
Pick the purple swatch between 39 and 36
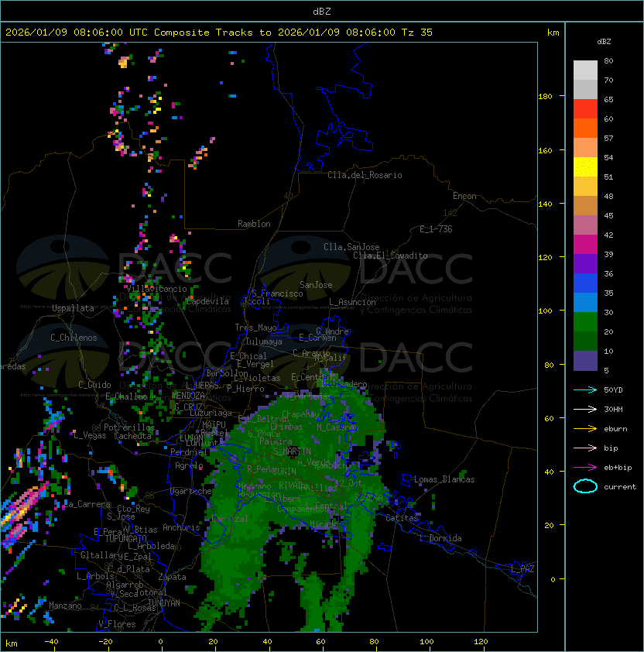point(585,263)
